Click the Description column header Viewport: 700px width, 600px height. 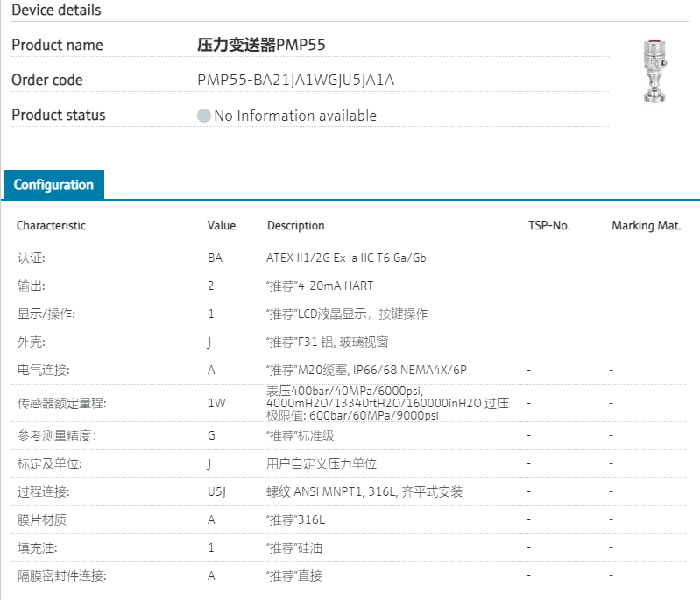[295, 226]
